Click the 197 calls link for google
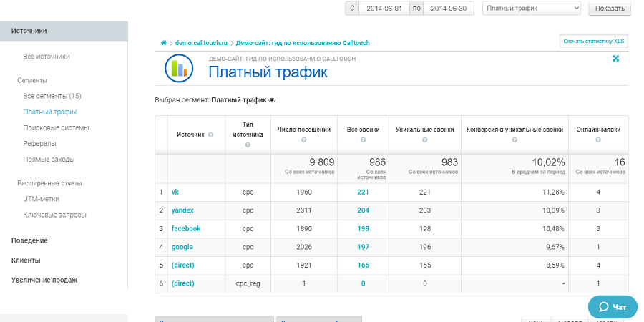This screenshot has width=644, height=322. (363, 247)
